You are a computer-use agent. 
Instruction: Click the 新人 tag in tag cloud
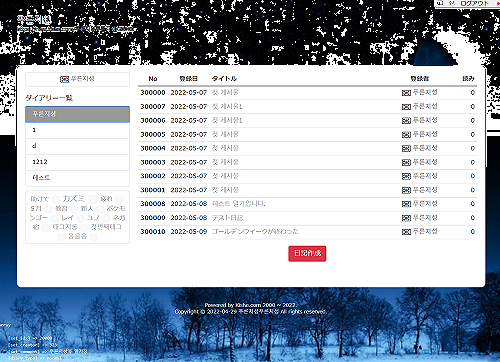tap(87, 209)
